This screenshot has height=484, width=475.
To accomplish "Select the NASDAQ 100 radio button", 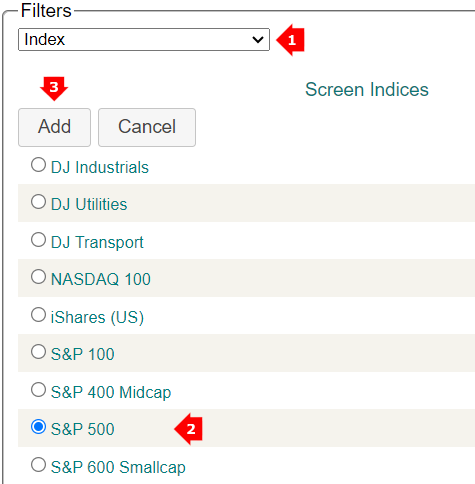I will 38,277.
